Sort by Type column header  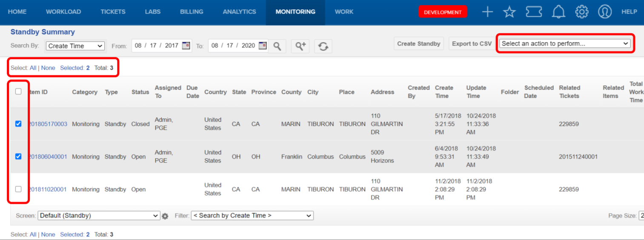coord(112,92)
